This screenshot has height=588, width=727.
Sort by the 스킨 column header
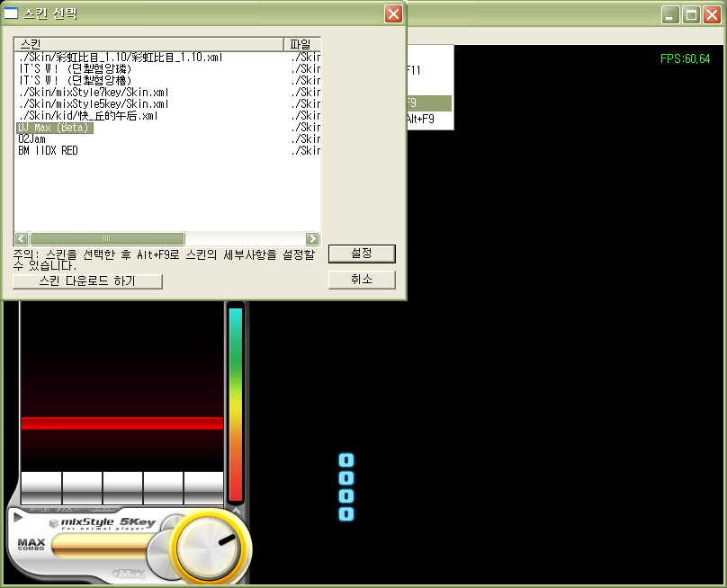click(148, 44)
